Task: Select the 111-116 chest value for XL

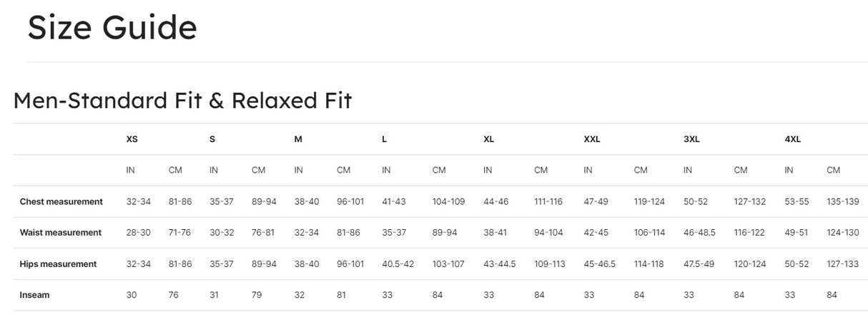Action: click(x=549, y=202)
